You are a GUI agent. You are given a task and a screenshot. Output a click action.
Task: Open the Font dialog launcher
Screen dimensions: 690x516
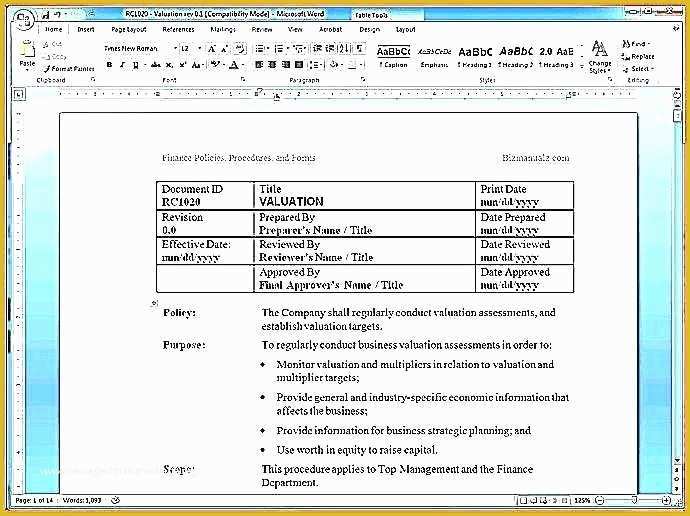click(242, 80)
